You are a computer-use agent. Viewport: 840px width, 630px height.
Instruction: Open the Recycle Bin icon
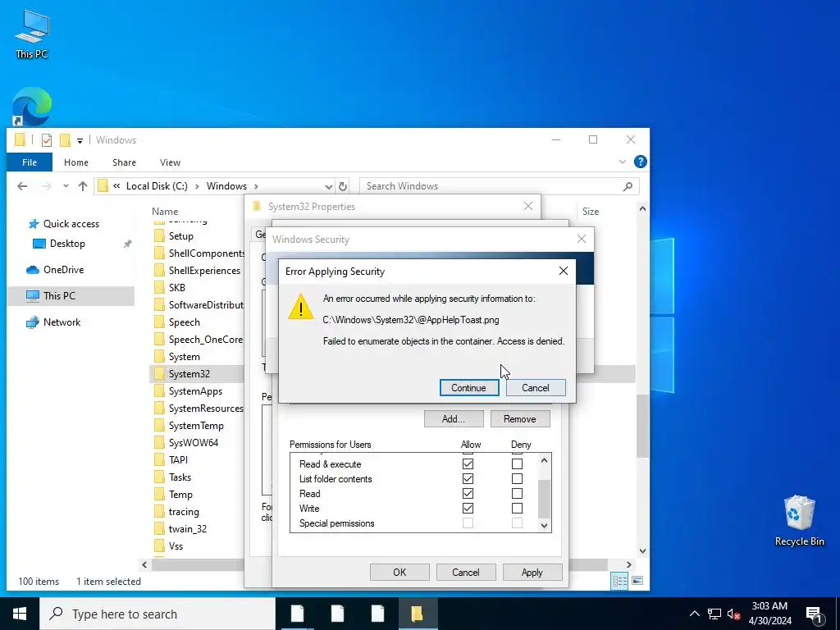pyautogui.click(x=799, y=521)
